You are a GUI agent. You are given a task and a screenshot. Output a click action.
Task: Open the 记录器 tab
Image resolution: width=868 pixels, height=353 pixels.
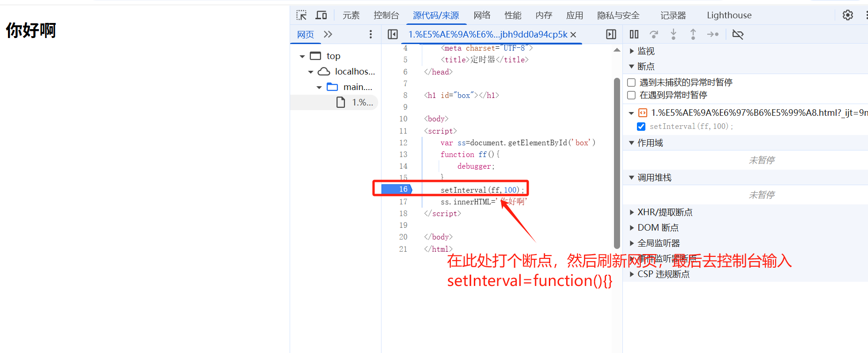tap(673, 15)
